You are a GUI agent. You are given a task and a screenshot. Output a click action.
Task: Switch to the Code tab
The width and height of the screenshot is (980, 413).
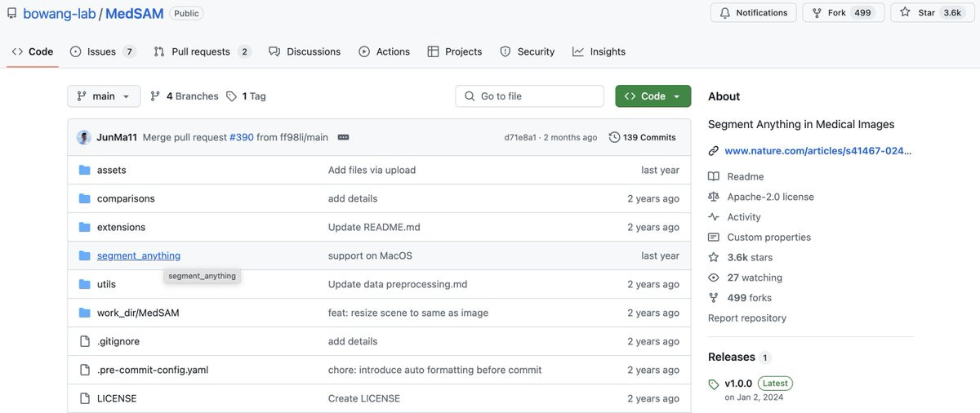(33, 51)
